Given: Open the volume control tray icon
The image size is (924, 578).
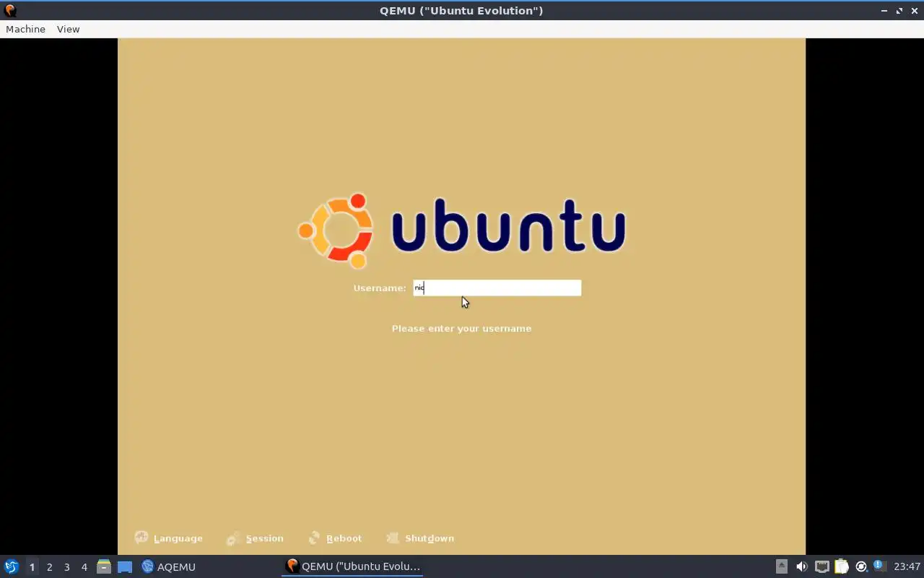Looking at the screenshot, I should 801,566.
